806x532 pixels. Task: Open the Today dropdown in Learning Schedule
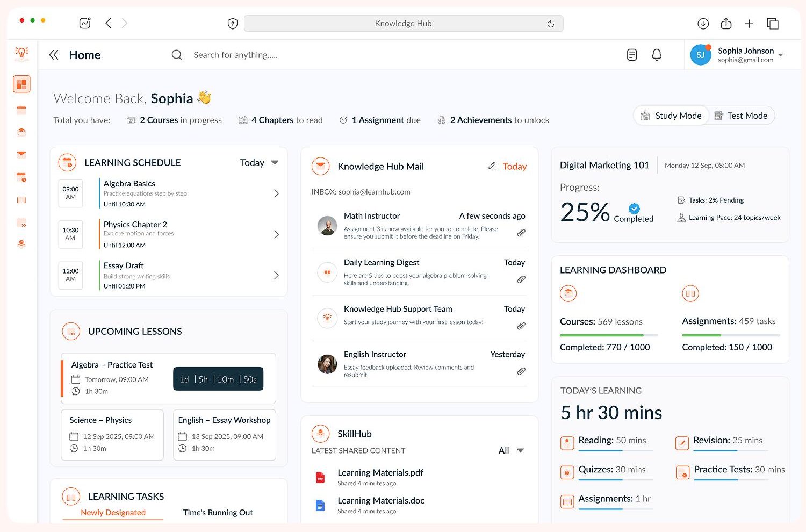(259, 163)
